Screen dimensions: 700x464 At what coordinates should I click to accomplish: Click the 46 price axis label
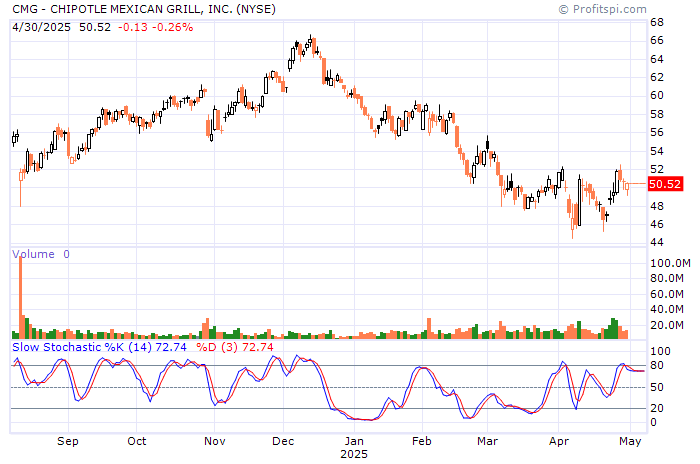(x=657, y=224)
